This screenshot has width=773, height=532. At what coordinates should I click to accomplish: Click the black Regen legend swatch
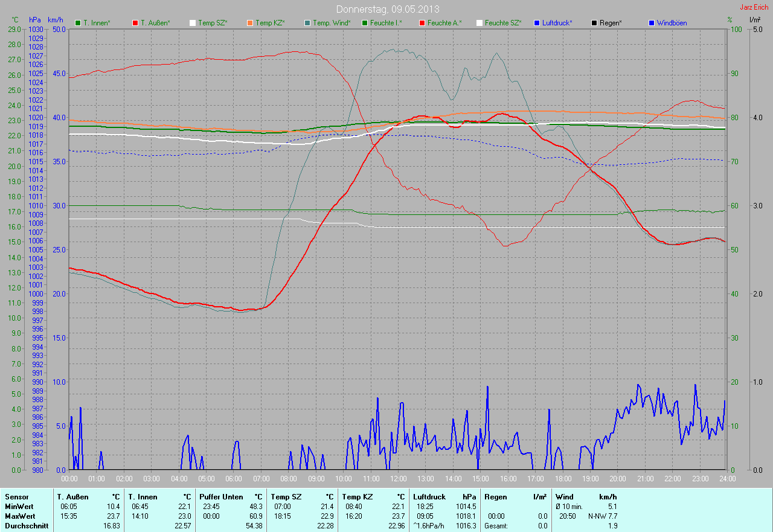[x=594, y=23]
